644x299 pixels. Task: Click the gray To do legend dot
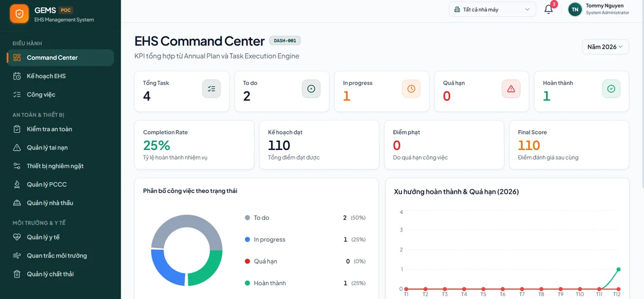click(x=247, y=218)
